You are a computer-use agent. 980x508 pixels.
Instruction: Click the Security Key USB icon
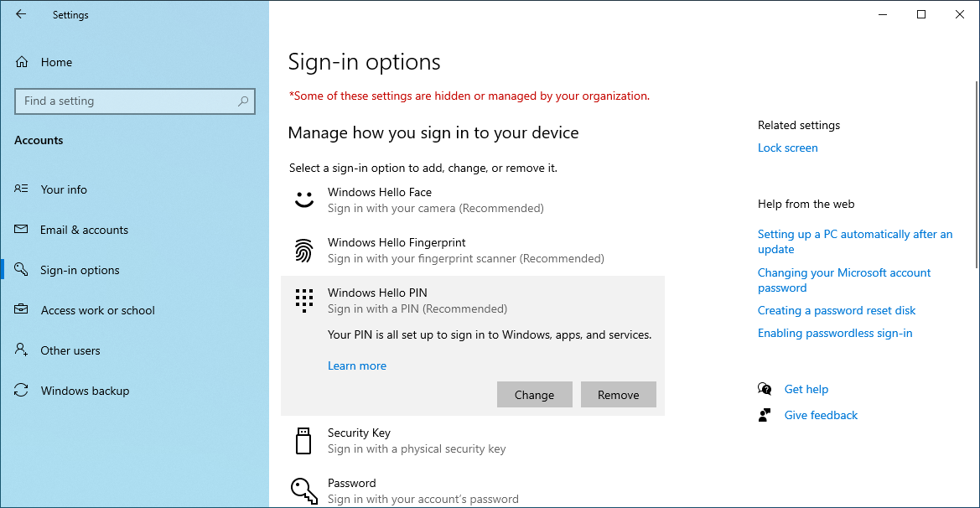pos(303,441)
